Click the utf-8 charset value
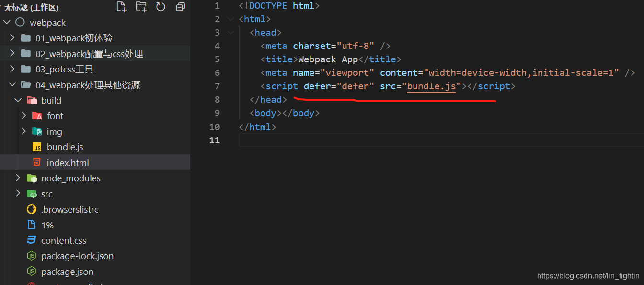This screenshot has height=285, width=644. pyautogui.click(x=356, y=46)
